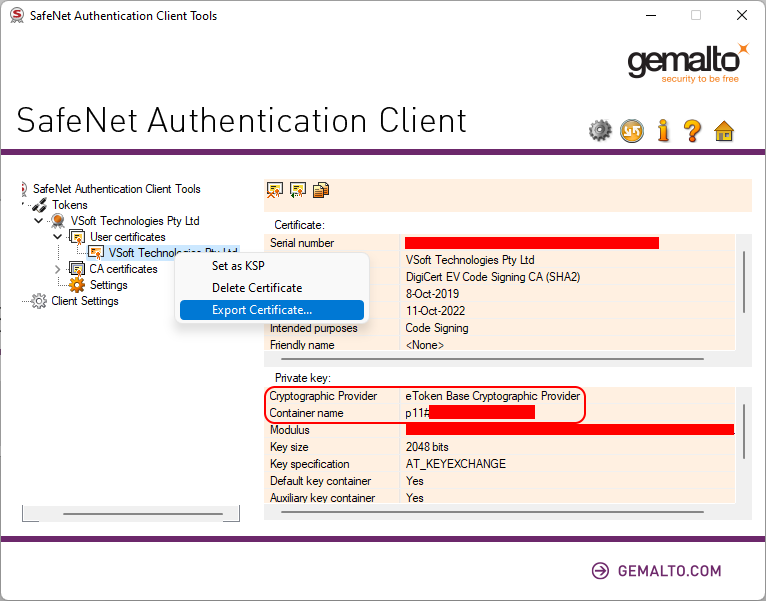Screen dimensions: 766x601
Task: Click Serial number row label
Action: (x=302, y=243)
